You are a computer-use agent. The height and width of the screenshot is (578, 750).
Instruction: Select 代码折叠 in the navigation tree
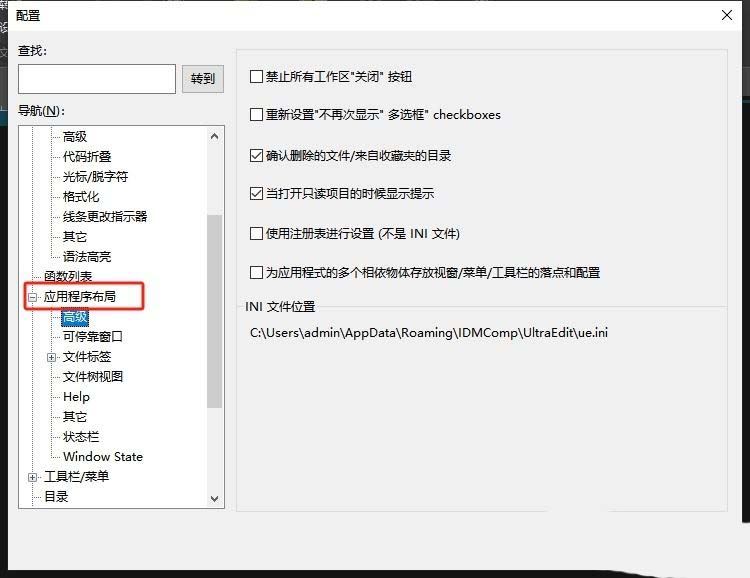pyautogui.click(x=87, y=156)
